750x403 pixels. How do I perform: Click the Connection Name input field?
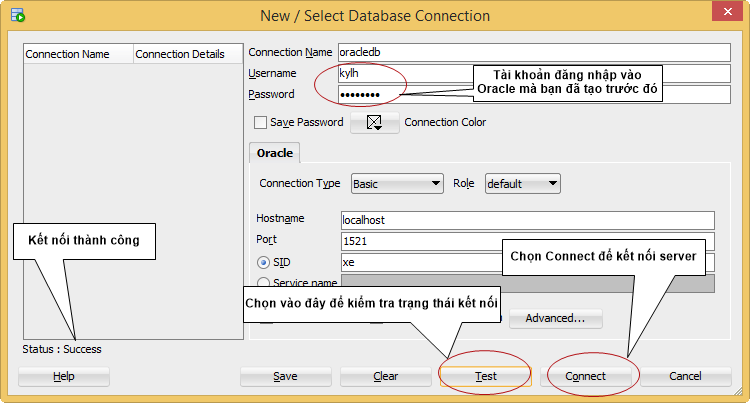pos(534,52)
